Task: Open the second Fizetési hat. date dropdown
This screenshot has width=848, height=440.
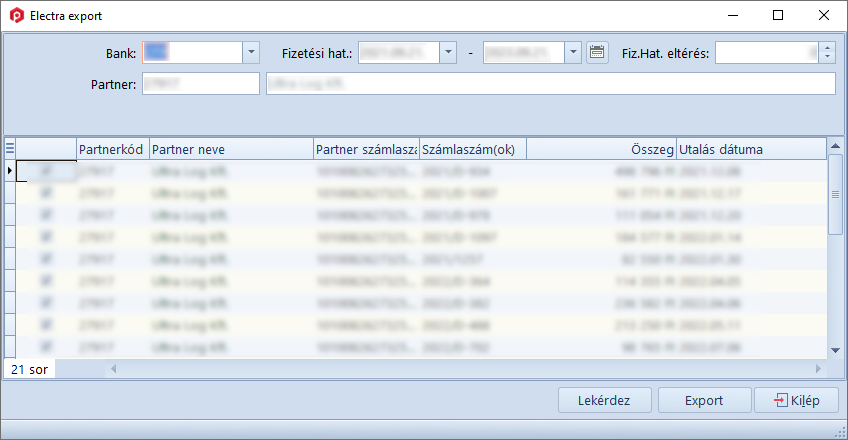Action: click(573, 52)
